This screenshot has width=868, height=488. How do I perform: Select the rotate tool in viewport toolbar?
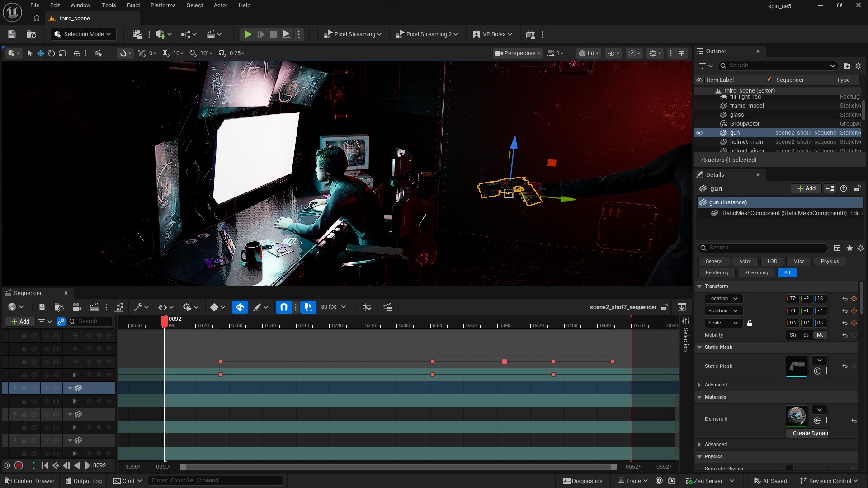tap(52, 53)
